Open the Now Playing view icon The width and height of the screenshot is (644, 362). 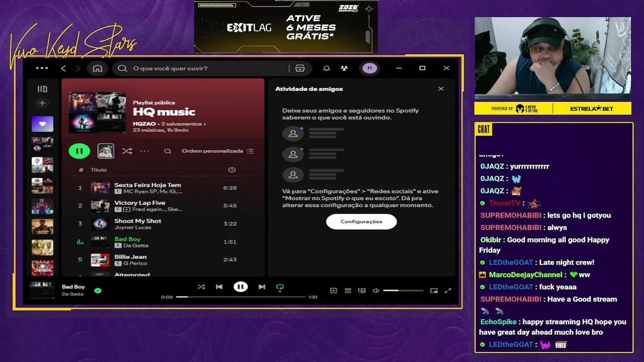click(333, 291)
